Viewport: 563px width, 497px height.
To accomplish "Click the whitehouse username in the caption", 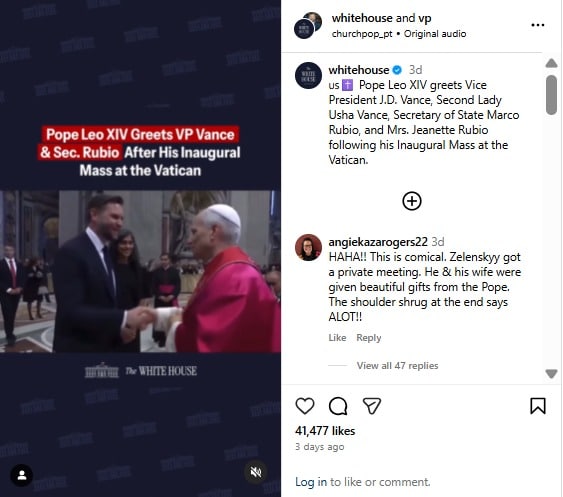I will tap(358, 70).
